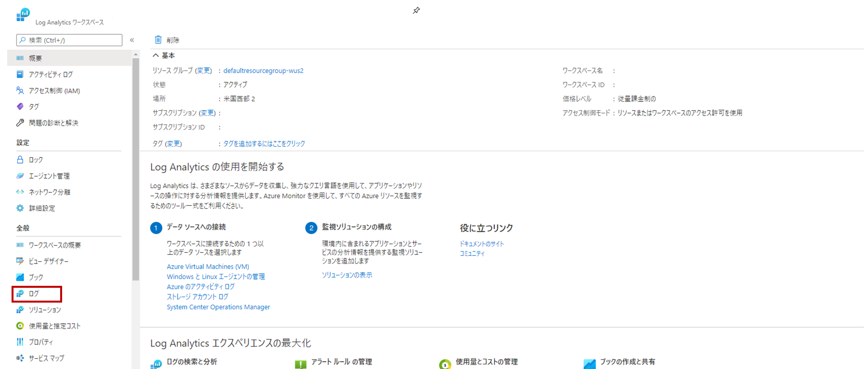
Task: Click the pin icon at top
Action: (x=416, y=10)
